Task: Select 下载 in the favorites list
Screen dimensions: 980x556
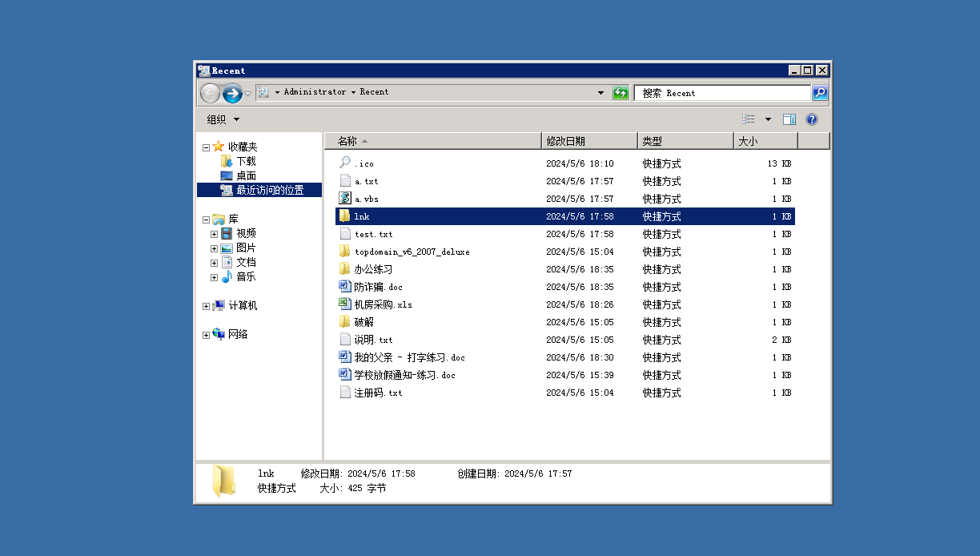Action: (246, 161)
